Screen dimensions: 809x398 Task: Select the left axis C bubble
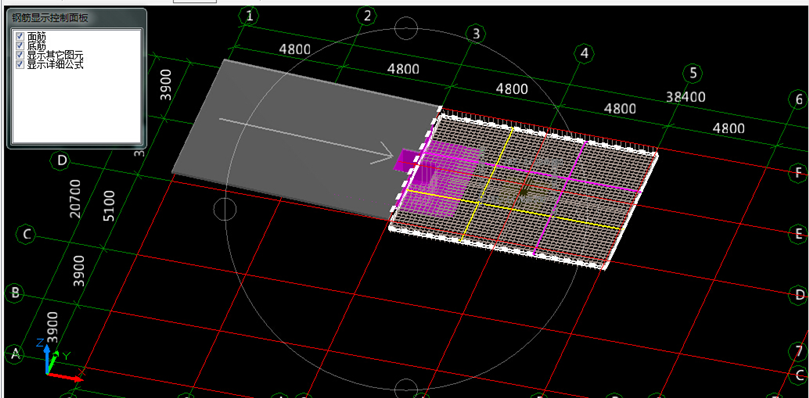pos(27,235)
